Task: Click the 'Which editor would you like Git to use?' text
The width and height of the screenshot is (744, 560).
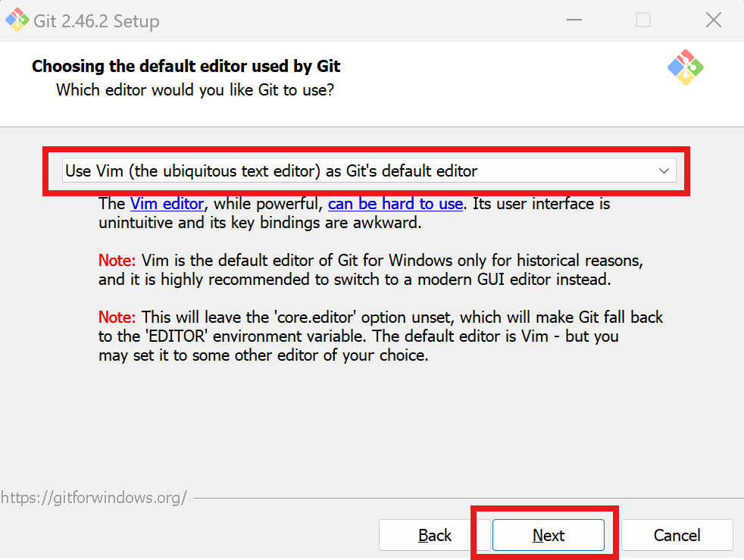Action: point(195,89)
